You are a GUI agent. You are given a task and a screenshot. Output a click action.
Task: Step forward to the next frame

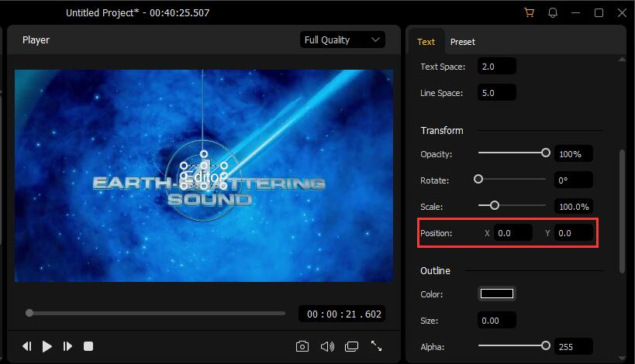tap(67, 346)
